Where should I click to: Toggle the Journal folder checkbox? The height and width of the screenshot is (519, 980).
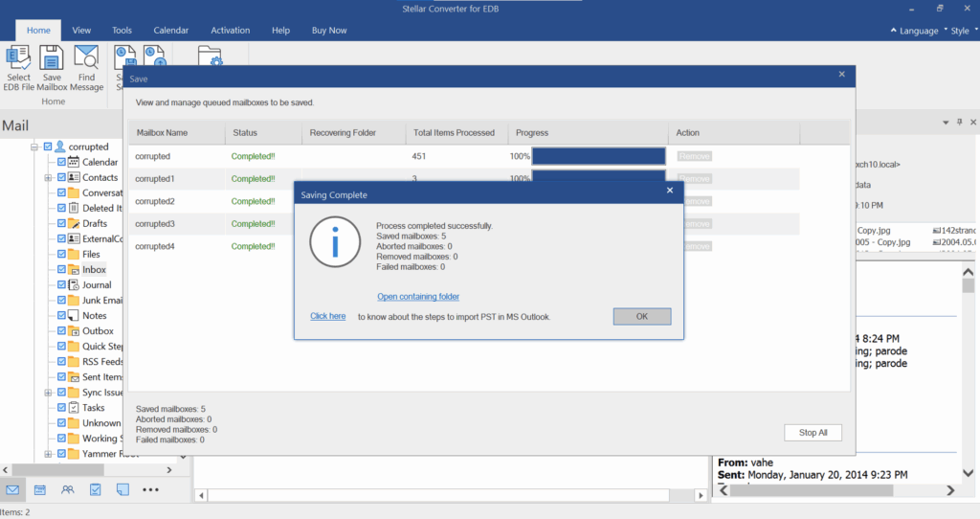61,284
